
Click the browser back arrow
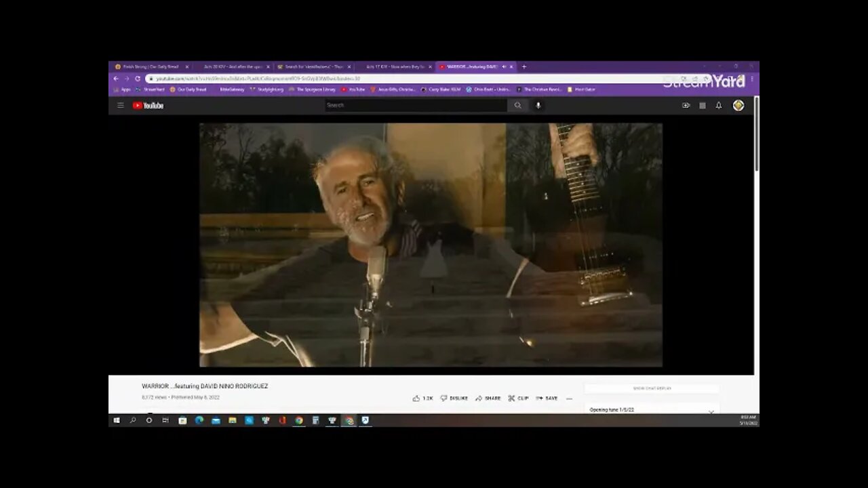click(116, 79)
